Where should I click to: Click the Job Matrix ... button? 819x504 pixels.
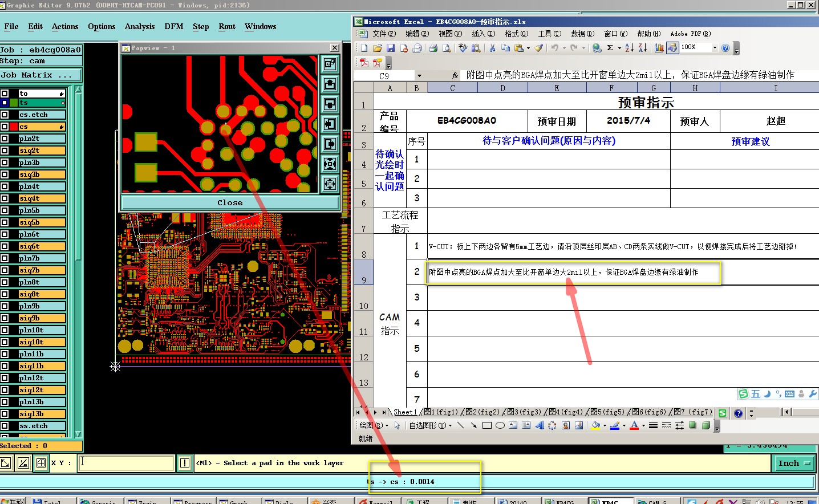[x=40, y=75]
